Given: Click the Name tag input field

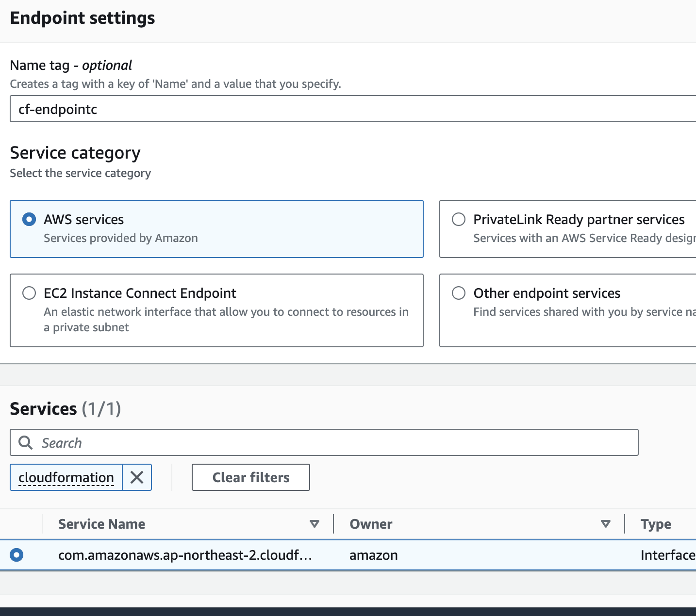Looking at the screenshot, I should click(x=340, y=109).
